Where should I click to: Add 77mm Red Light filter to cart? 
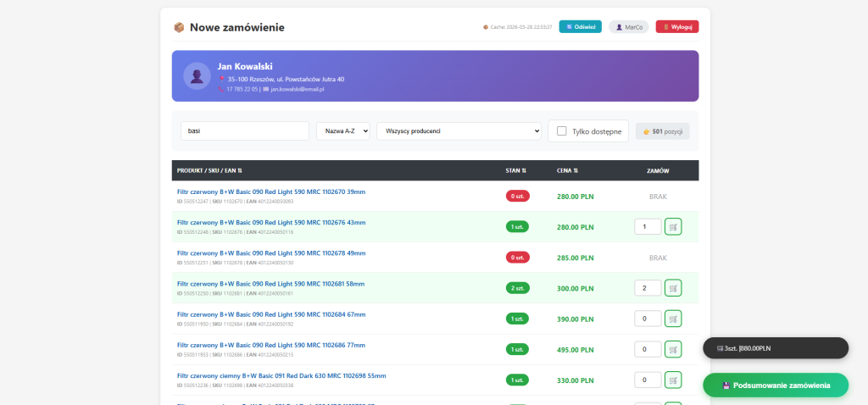[672, 349]
